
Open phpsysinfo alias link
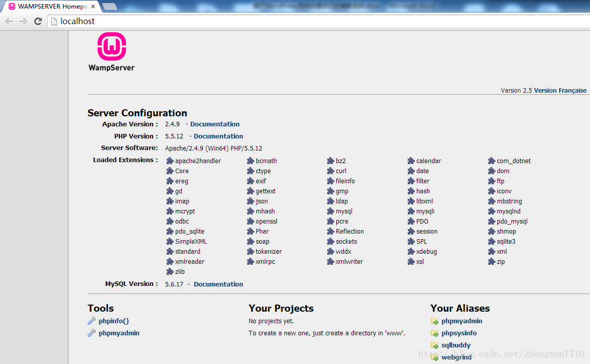pos(459,333)
